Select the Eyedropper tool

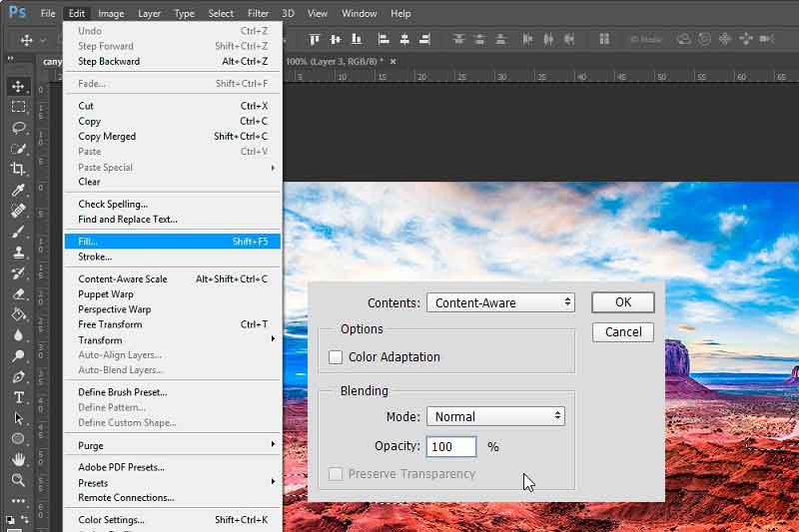tap(19, 190)
